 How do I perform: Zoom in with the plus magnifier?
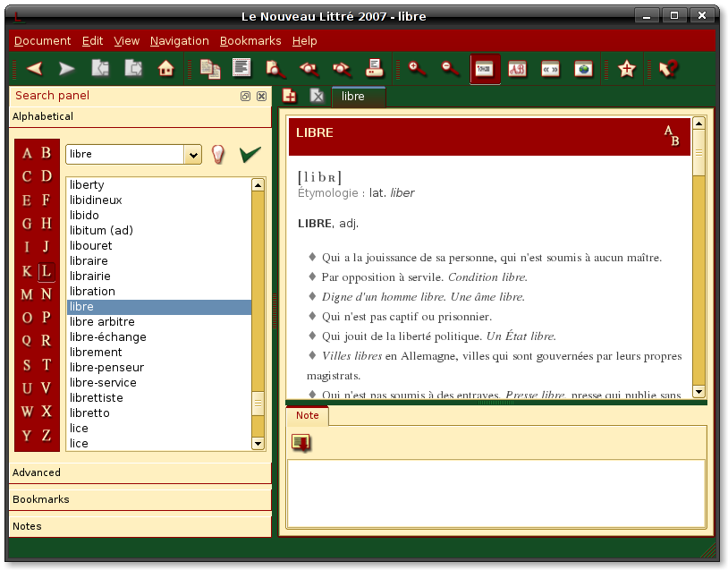pos(417,69)
